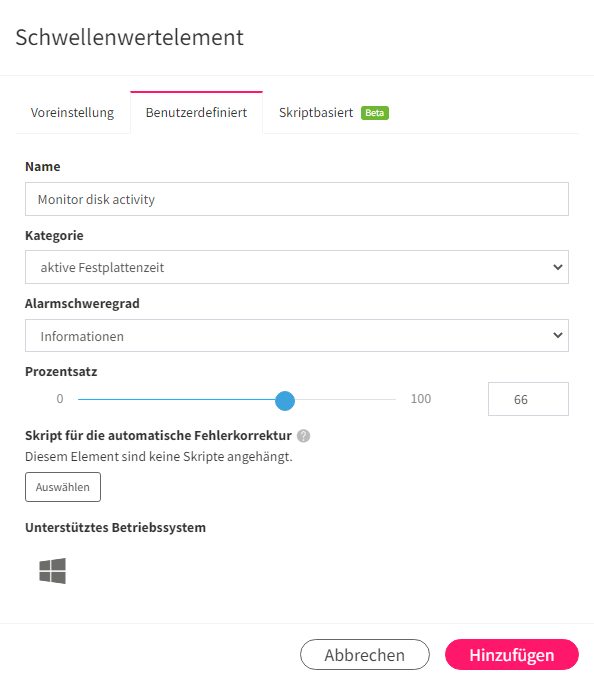Click the help question mark icon
The image size is (594, 685).
pyautogui.click(x=304, y=436)
